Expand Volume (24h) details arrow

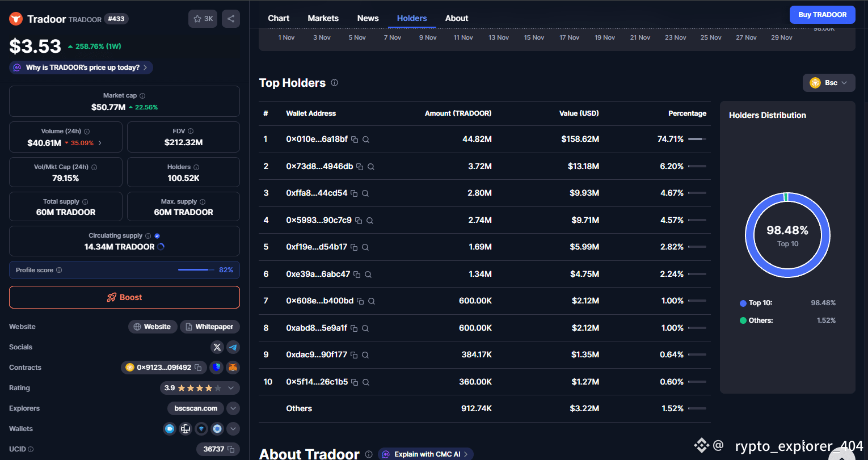coord(100,143)
